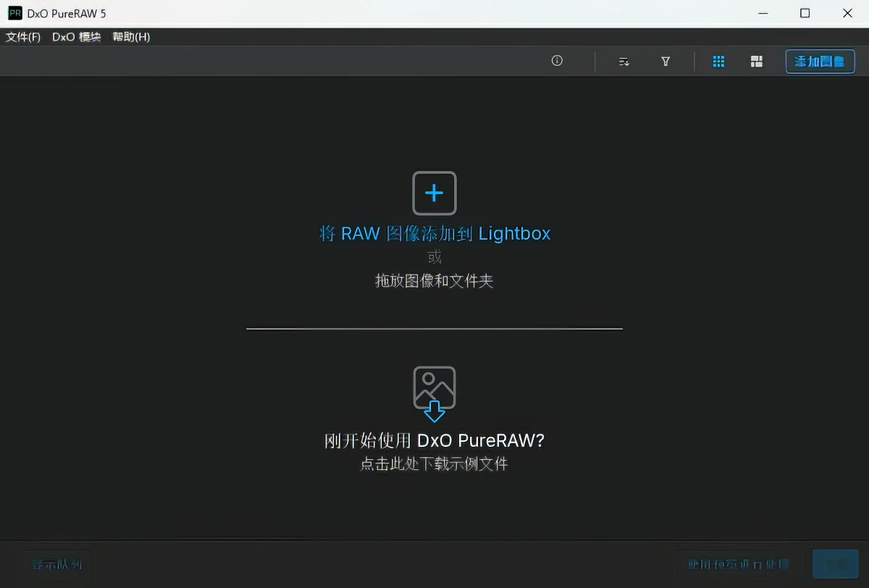Open the 文件(F) menu
The image size is (869, 588).
coord(22,37)
